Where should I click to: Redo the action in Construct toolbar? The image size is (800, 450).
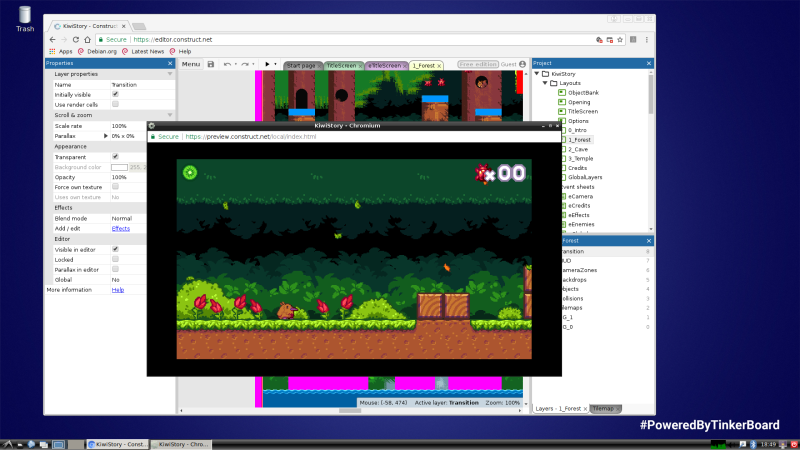click(245, 64)
